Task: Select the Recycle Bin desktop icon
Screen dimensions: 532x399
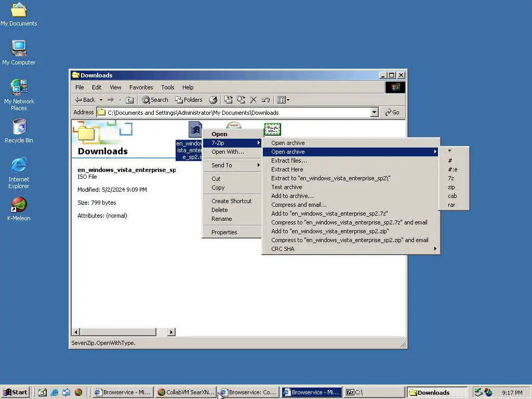Action: point(19,130)
